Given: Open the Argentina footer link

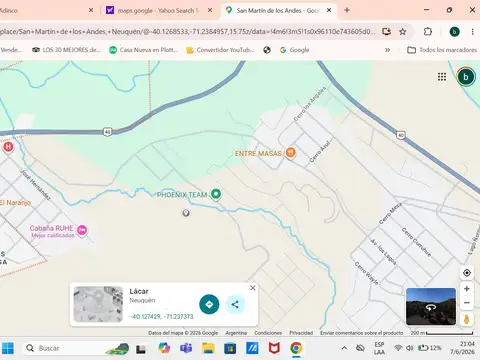Looking at the screenshot, I should [x=236, y=333].
